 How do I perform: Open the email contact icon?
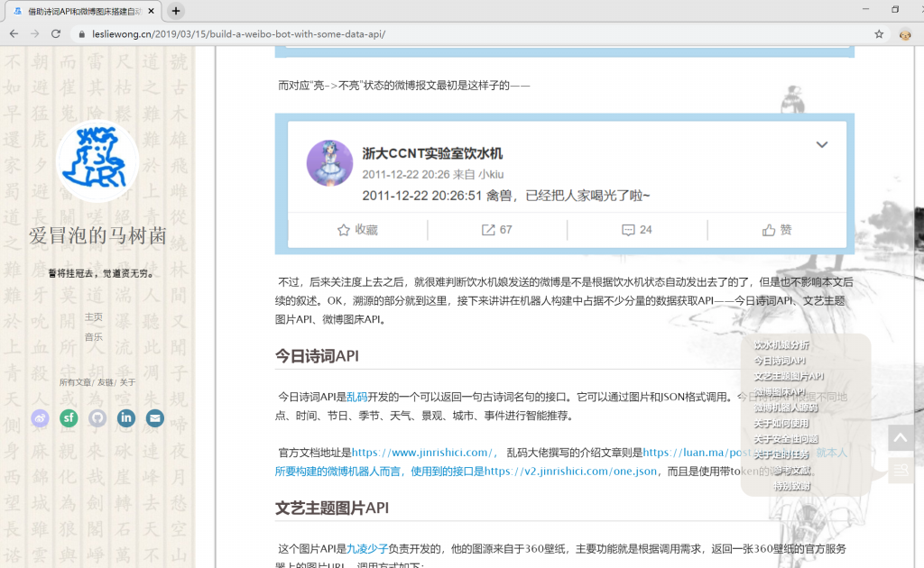click(x=155, y=418)
